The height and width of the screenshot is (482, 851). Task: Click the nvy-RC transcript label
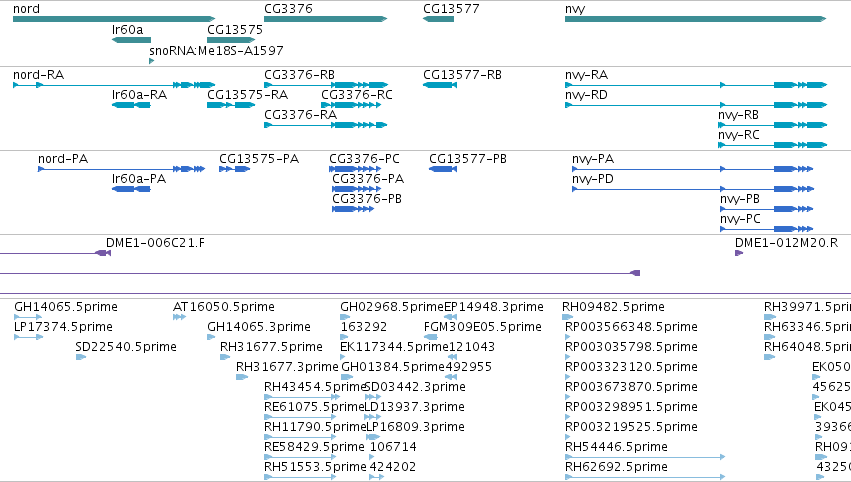tap(738, 135)
